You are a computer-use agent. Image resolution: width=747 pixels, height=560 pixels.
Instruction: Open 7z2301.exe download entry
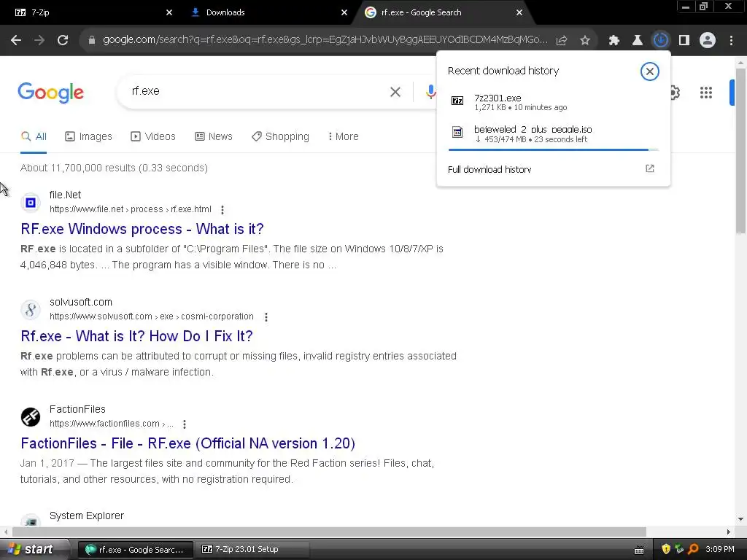point(553,102)
